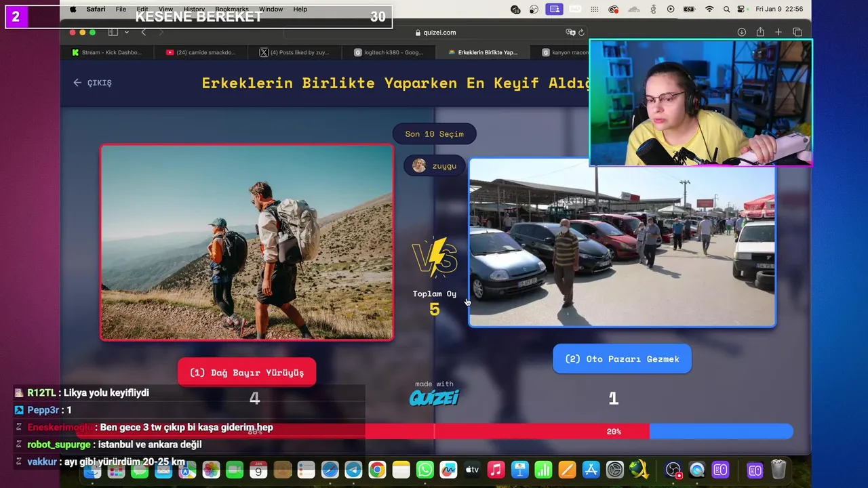Select the mountain hiking photo
The height and width of the screenshot is (488, 868).
point(247,242)
